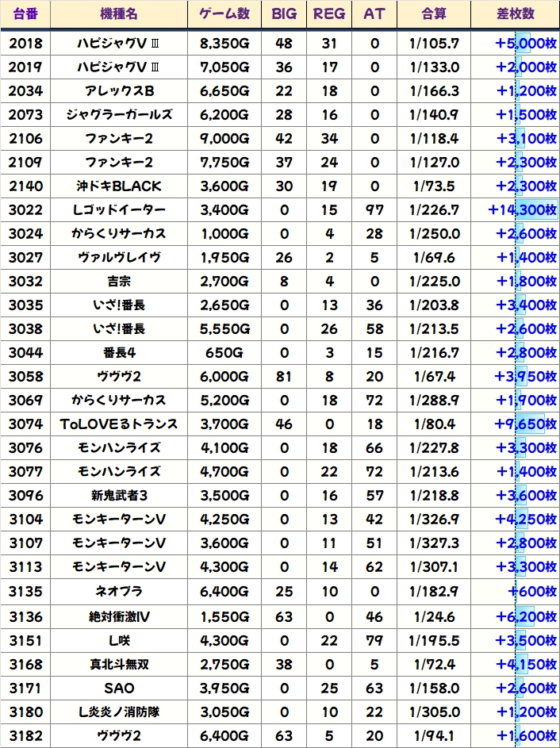Click the BIG column header

(284, 14)
